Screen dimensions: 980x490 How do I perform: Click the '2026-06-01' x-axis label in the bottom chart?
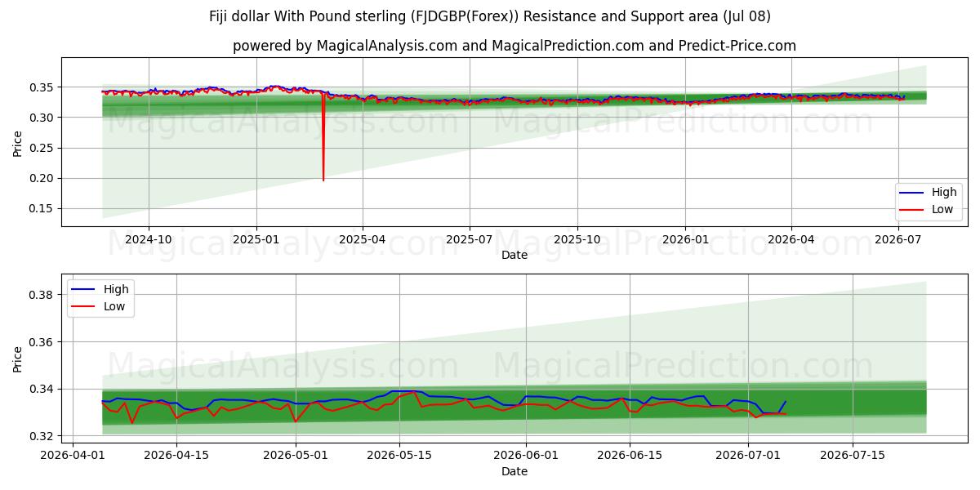coord(526,457)
